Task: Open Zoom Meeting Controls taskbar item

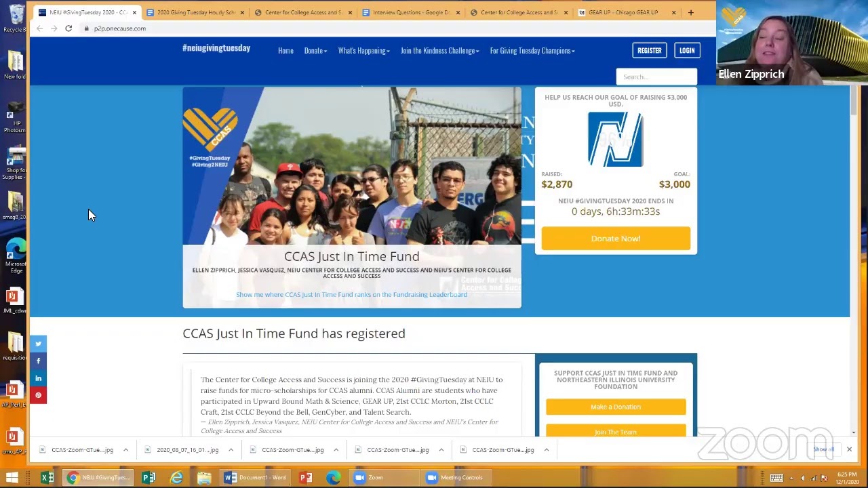Action: [x=455, y=478]
